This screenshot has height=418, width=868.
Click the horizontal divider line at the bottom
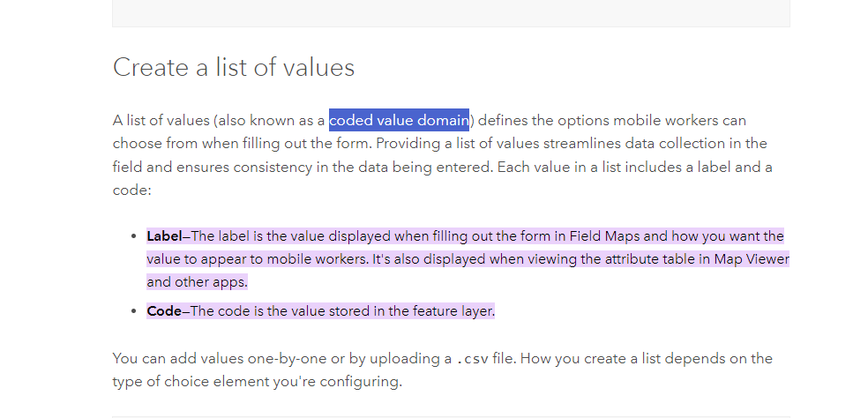(451, 416)
